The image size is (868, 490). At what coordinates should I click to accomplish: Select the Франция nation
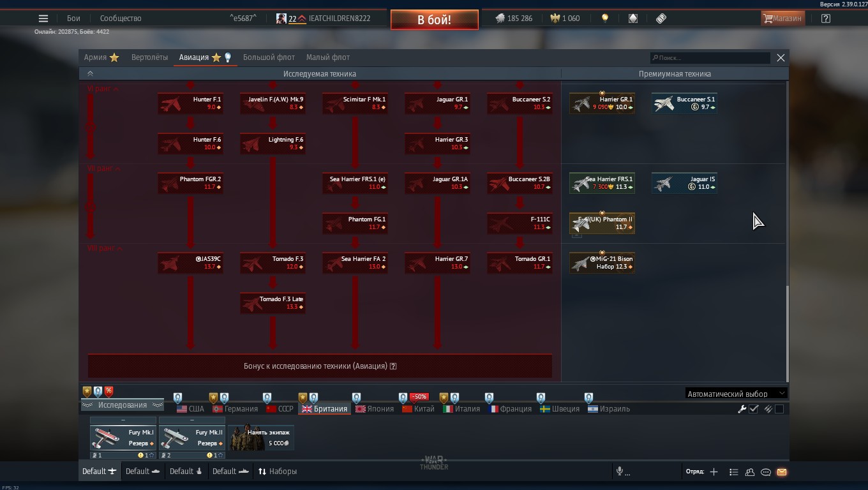[510, 409]
